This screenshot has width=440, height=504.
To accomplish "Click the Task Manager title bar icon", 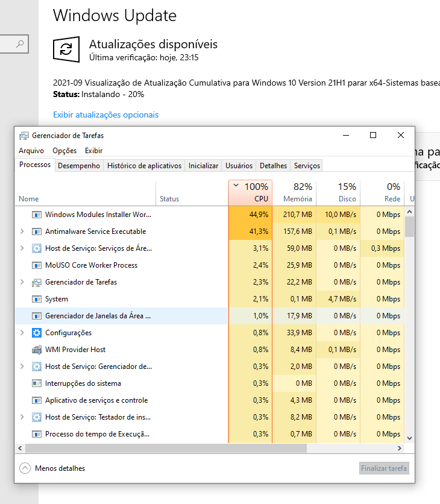I will tap(24, 136).
